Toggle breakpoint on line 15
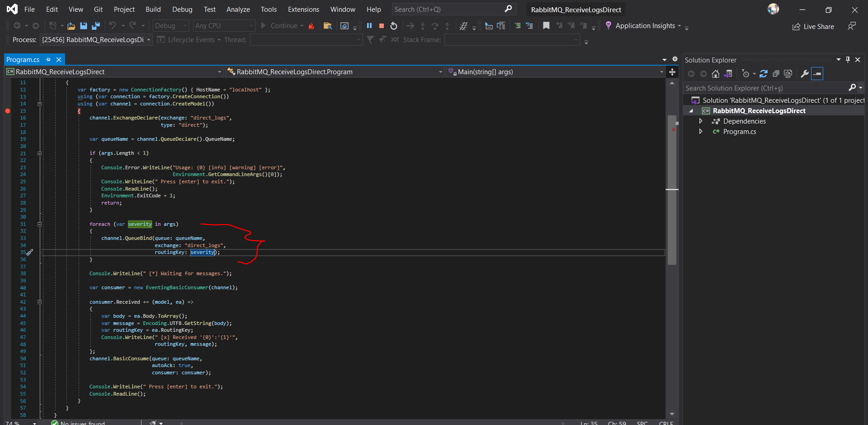Image resolution: width=868 pixels, height=425 pixels. pyautogui.click(x=8, y=111)
